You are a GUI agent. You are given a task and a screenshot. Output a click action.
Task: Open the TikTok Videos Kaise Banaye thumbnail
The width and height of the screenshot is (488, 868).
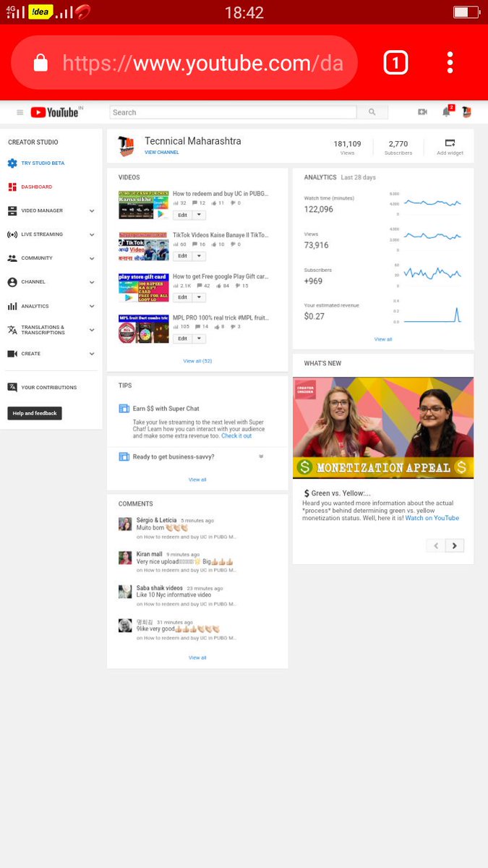point(144,246)
